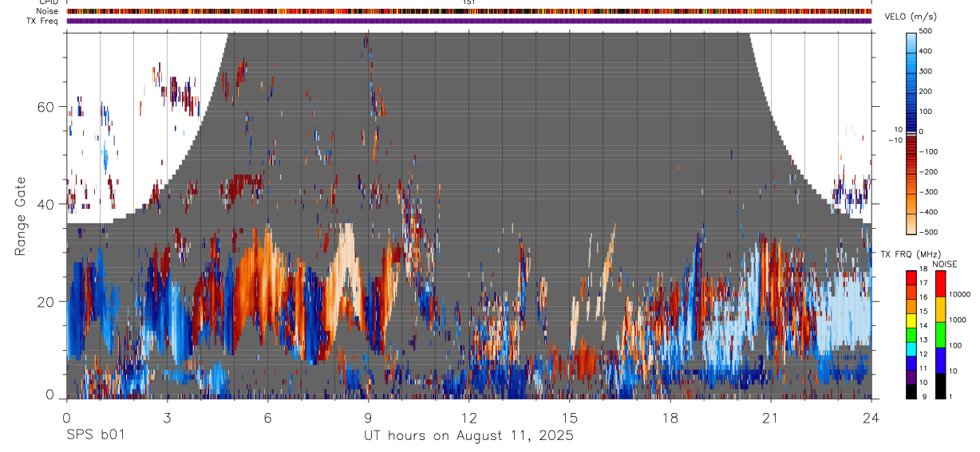Click the '3' UT hour tick label
The height and width of the screenshot is (452, 980).
[167, 417]
